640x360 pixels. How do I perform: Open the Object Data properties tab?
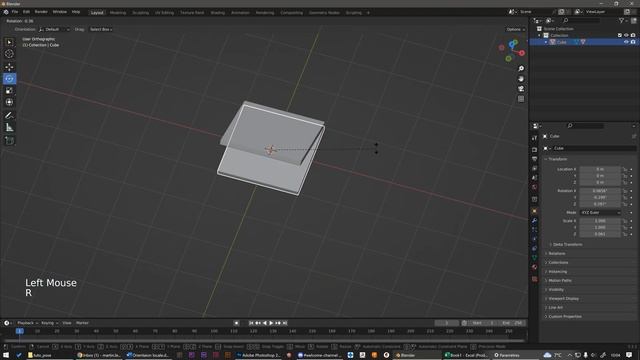pos(534,258)
